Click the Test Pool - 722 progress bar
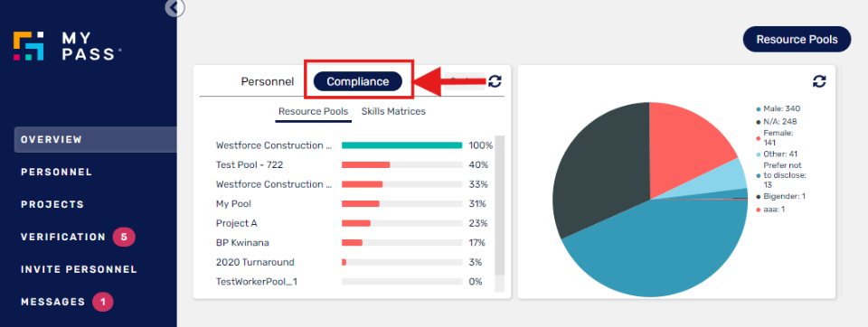This screenshot has height=327, width=868. [401, 165]
